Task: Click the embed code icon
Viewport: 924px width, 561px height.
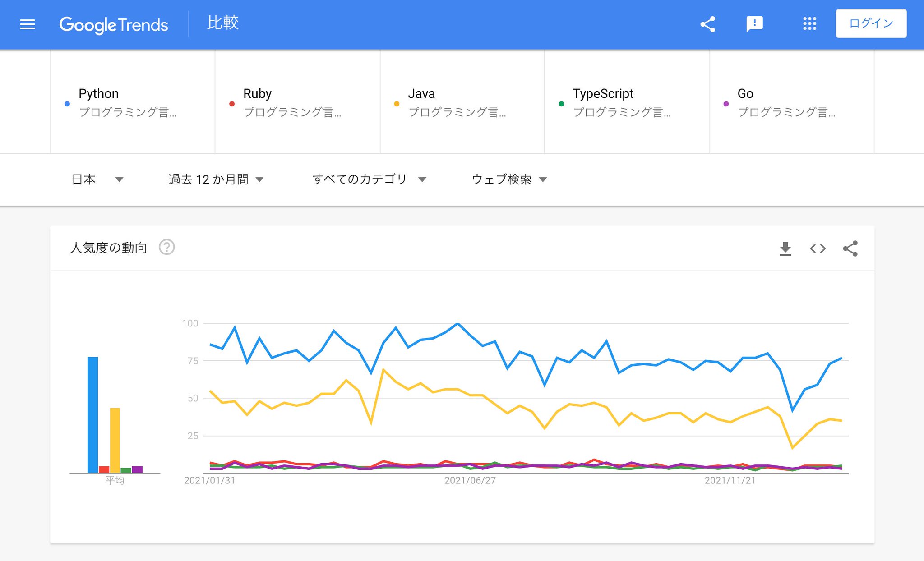Action: pyautogui.click(x=818, y=248)
